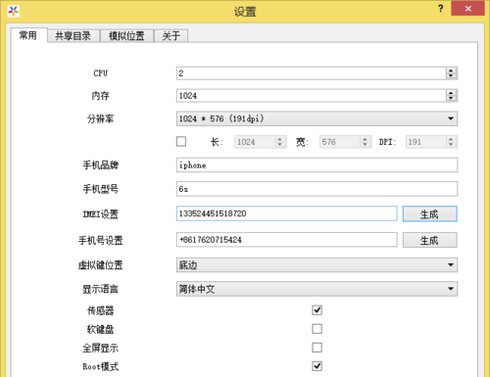Disable the Root模式 checkbox
Viewport: 490px width, 377px height.
click(317, 366)
